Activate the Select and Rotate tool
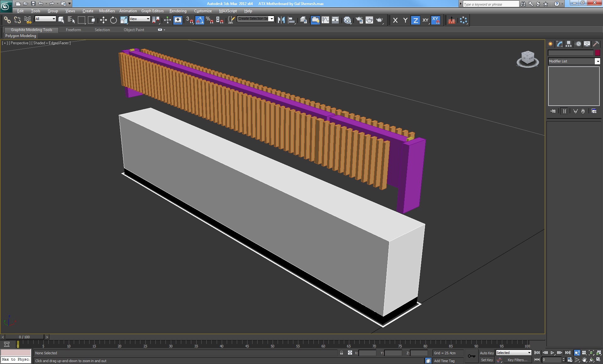Viewport: 603px width, 364px height. 113,20
